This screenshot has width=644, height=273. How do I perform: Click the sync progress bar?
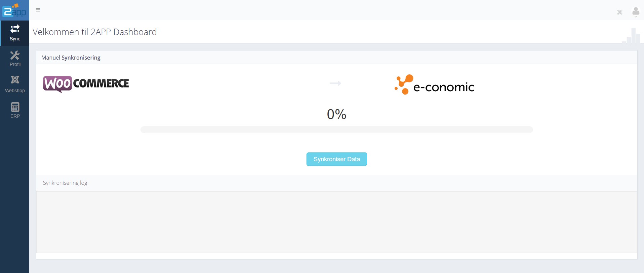(x=336, y=130)
